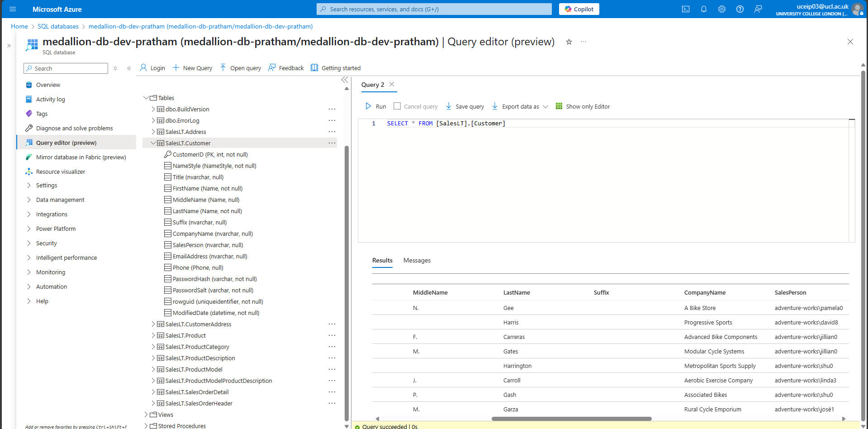The image size is (868, 429).
Task: Select the Progressive Sports cell
Action: (x=708, y=322)
